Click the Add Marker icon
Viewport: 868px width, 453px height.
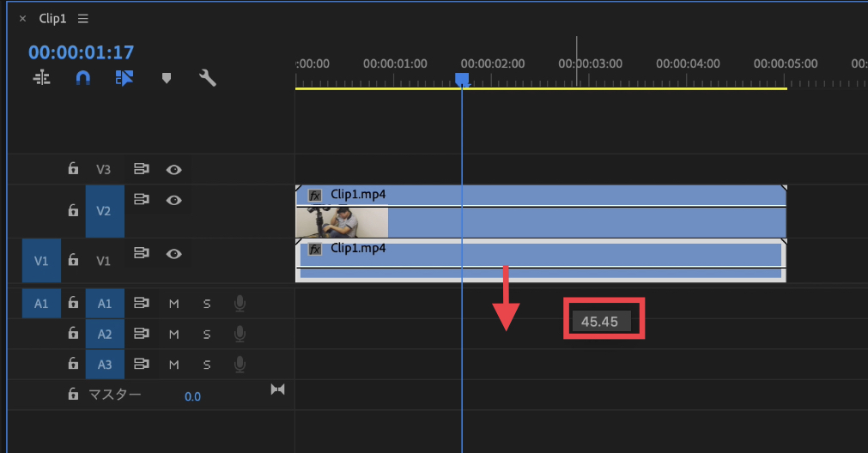click(167, 78)
